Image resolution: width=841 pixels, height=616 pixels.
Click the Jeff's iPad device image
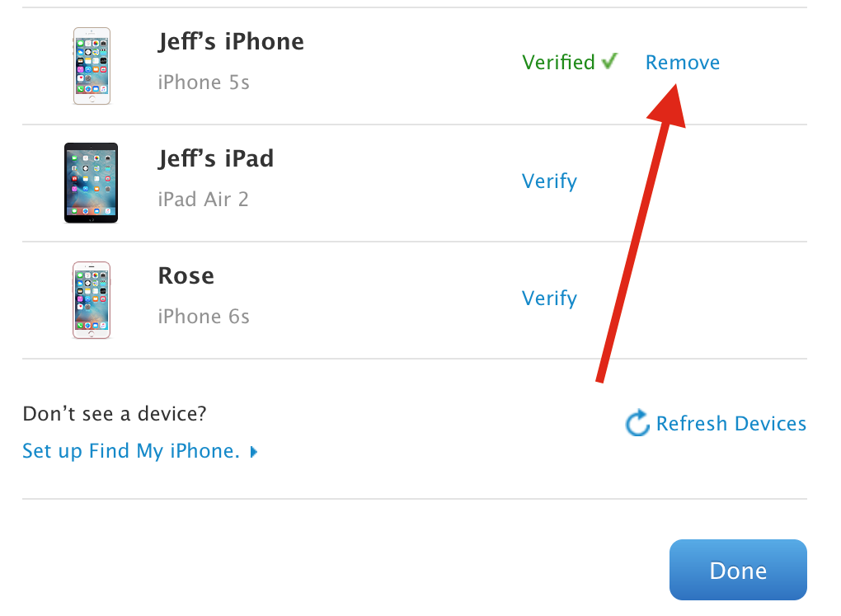(92, 183)
